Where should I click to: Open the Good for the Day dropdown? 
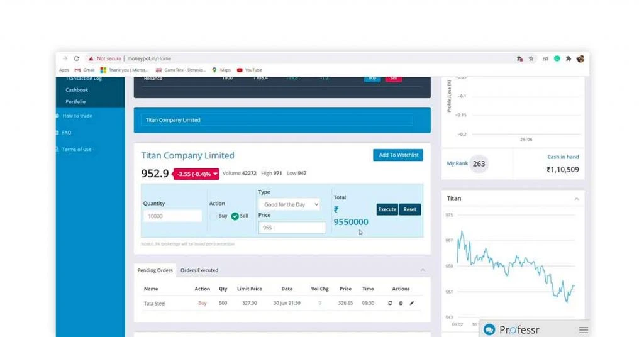pyautogui.click(x=289, y=204)
